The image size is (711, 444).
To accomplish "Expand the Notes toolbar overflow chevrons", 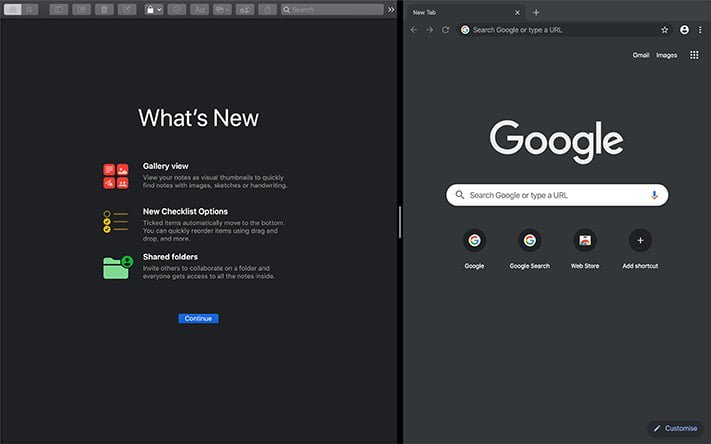I will tap(391, 10).
